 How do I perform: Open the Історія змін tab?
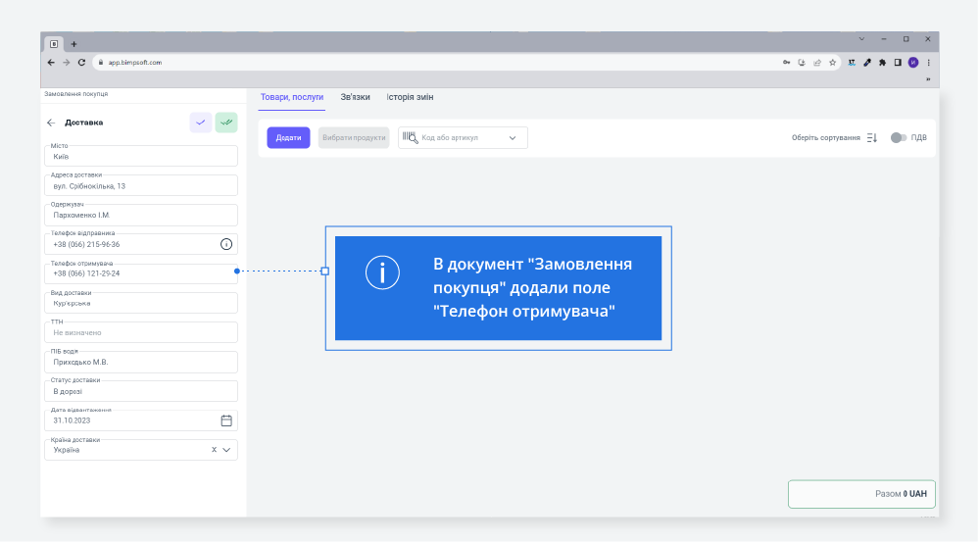click(410, 97)
